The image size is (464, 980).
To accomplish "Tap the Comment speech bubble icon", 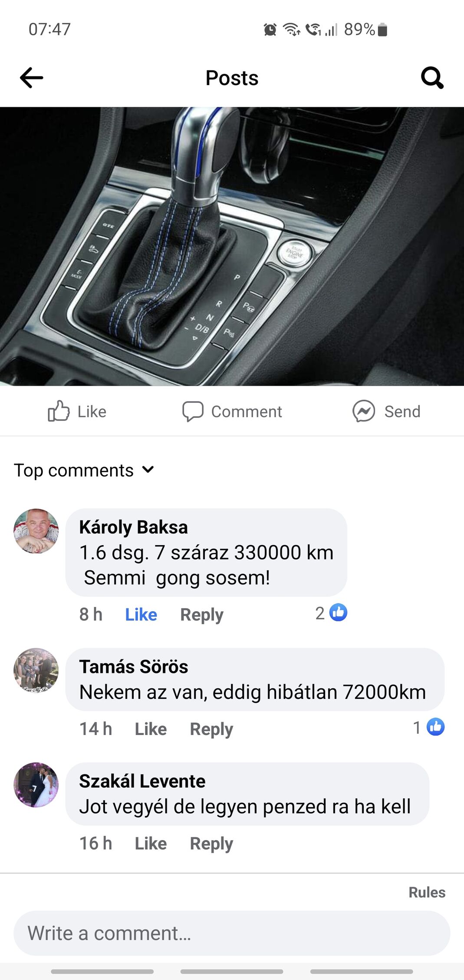I will [193, 411].
